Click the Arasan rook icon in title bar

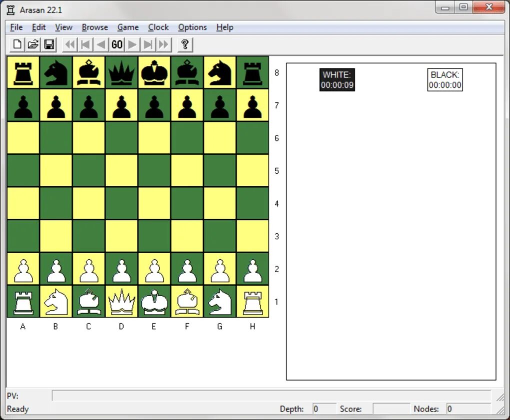(10, 10)
